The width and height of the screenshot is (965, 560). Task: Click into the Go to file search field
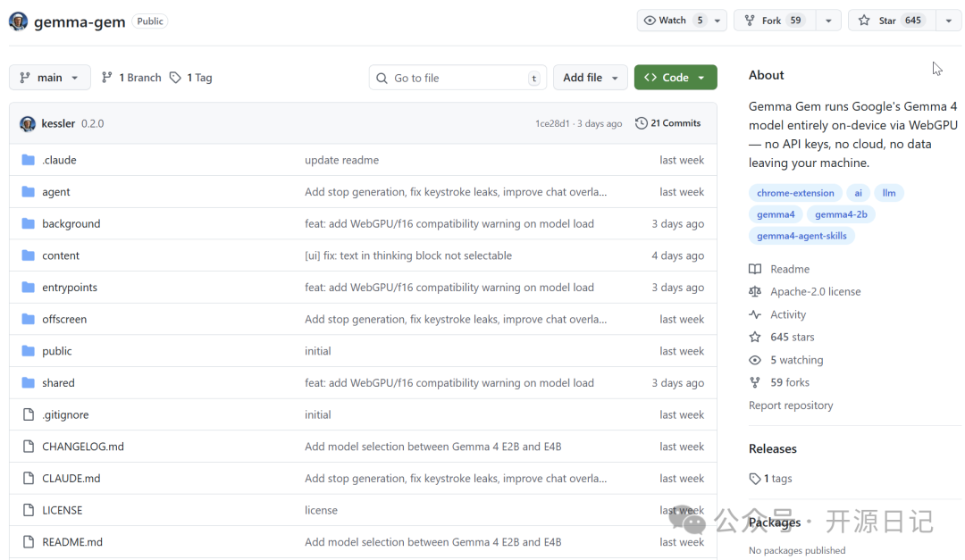point(457,79)
